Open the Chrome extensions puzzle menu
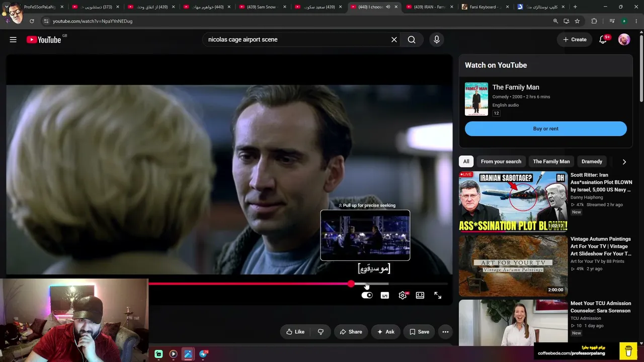This screenshot has width=644, height=362. [x=594, y=21]
